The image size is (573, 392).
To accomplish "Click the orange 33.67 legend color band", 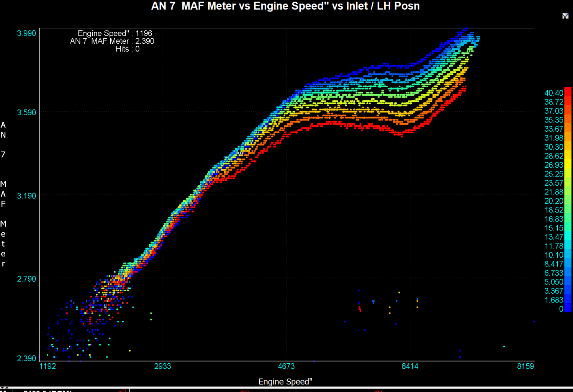I will [568, 129].
